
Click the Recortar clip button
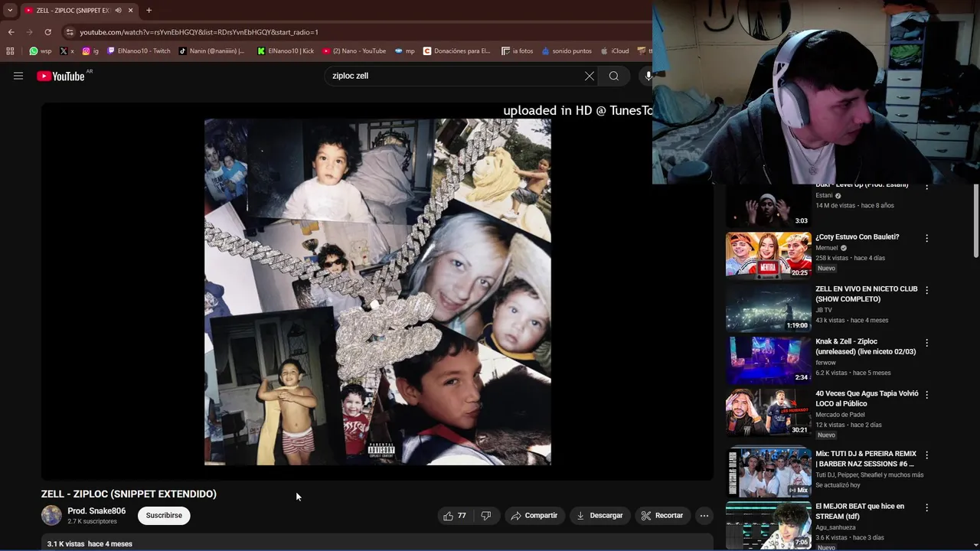[661, 516]
